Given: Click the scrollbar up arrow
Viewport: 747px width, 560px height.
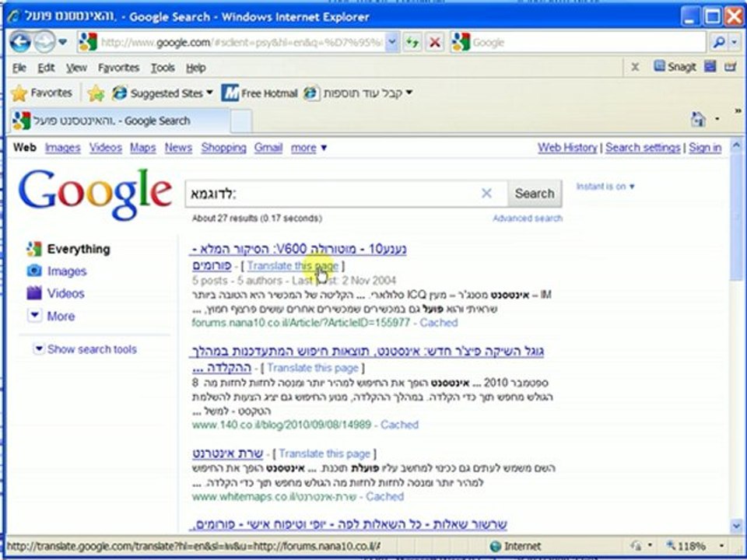Looking at the screenshot, I should [736, 145].
